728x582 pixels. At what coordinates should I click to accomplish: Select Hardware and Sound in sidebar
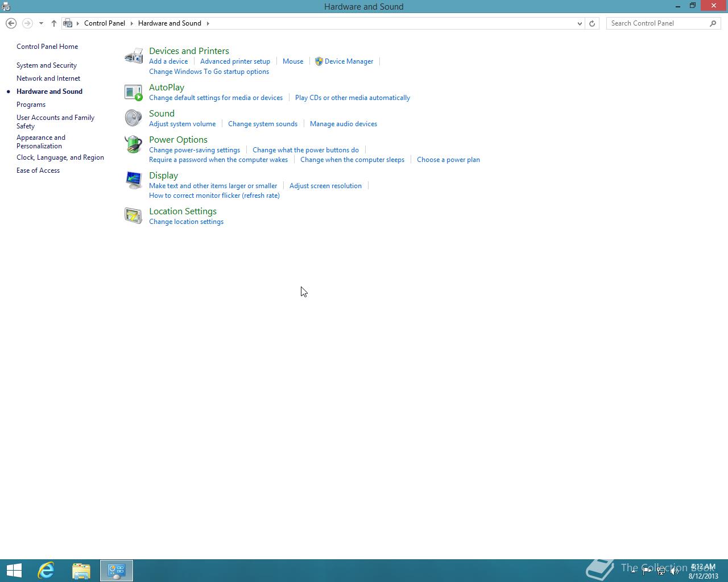pos(49,92)
